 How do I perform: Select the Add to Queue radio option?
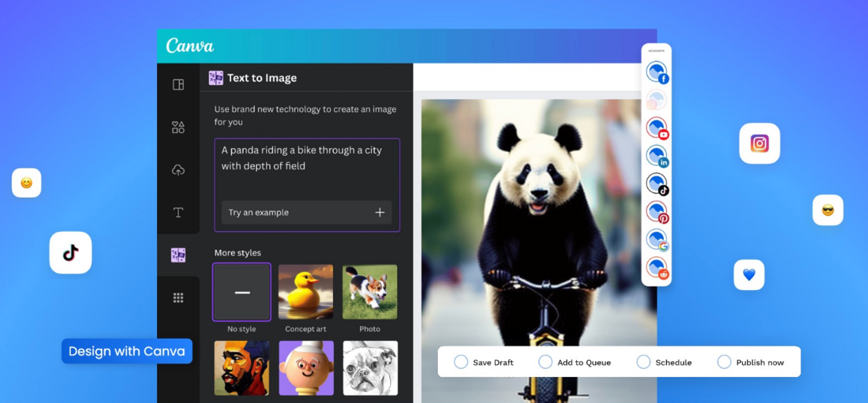click(x=546, y=362)
